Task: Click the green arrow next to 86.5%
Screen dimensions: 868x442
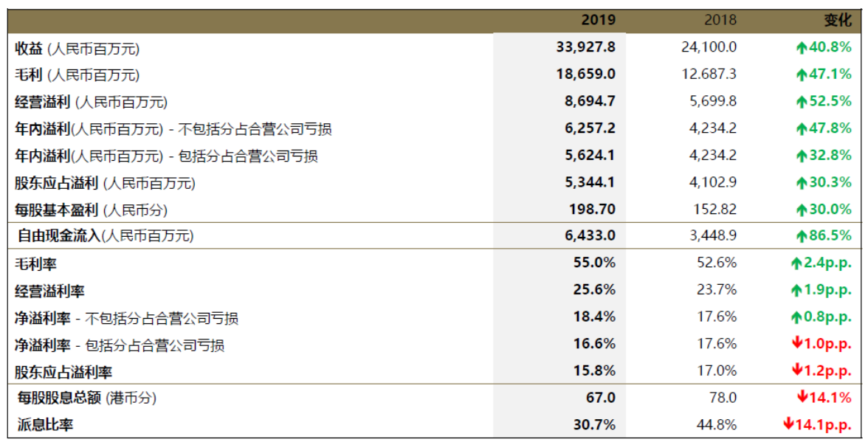Action: pos(802,236)
